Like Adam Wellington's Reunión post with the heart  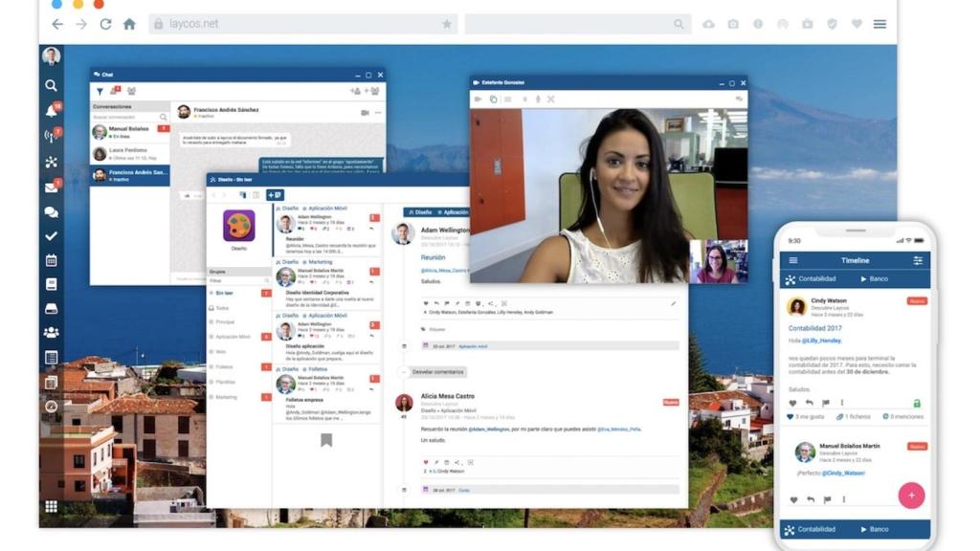tap(426, 303)
